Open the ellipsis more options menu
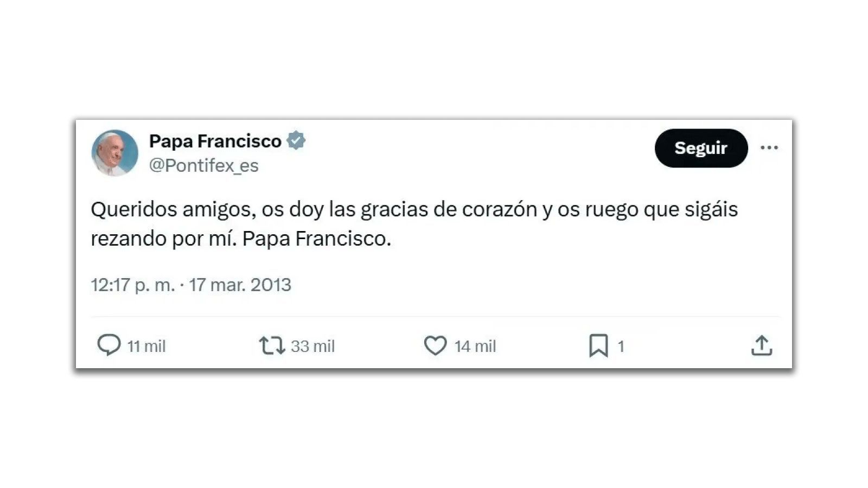The height and width of the screenshot is (488, 868). 770,147
